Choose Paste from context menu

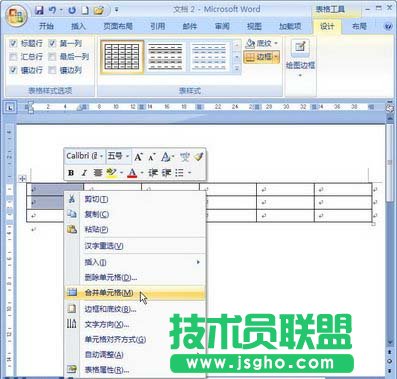click(134, 229)
